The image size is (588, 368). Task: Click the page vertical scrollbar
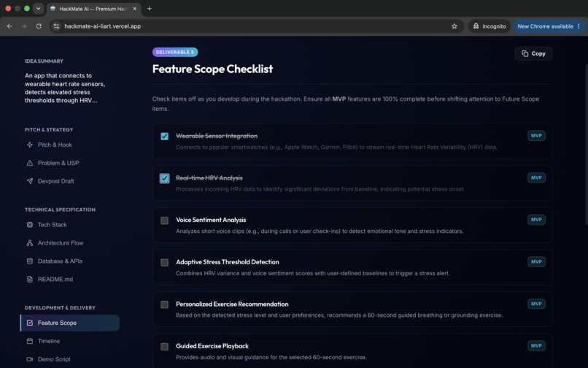586,145
